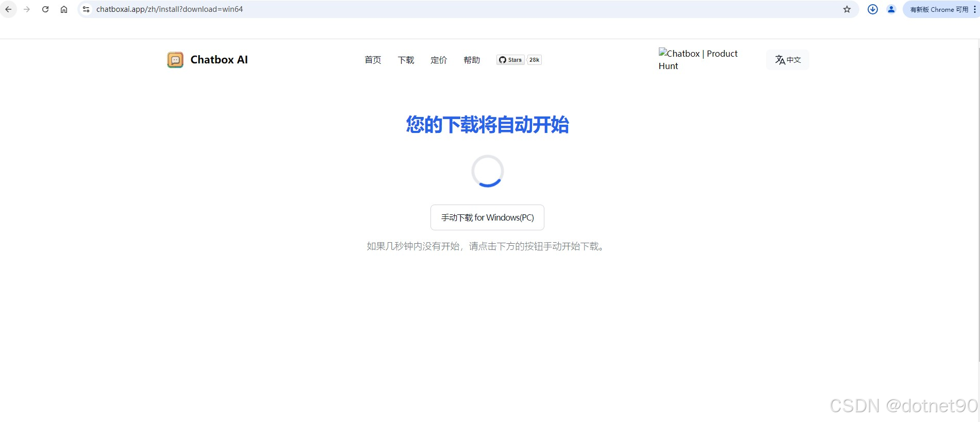Open the 定价 nav item
The height and width of the screenshot is (422, 980).
click(439, 60)
